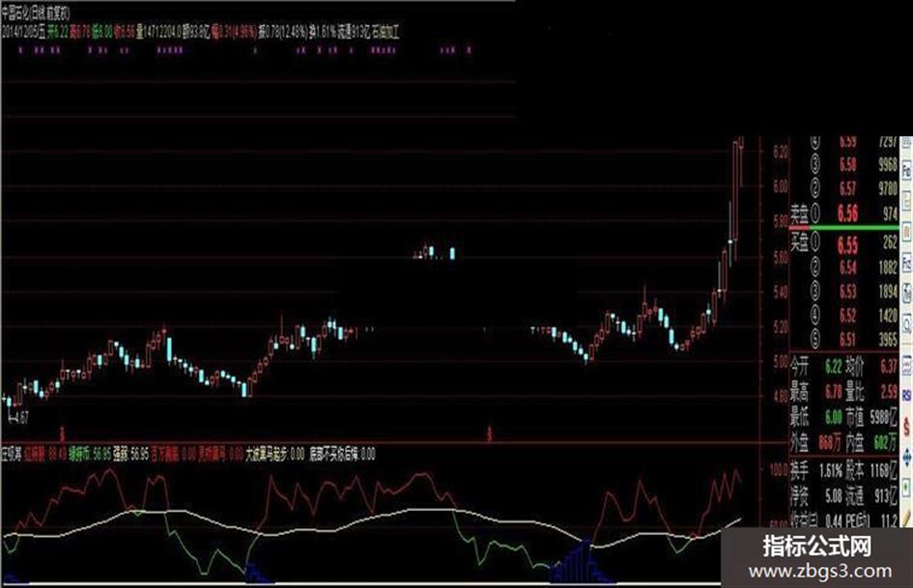Click the 市值 value 5988亿
The image size is (913, 588).
884,417
